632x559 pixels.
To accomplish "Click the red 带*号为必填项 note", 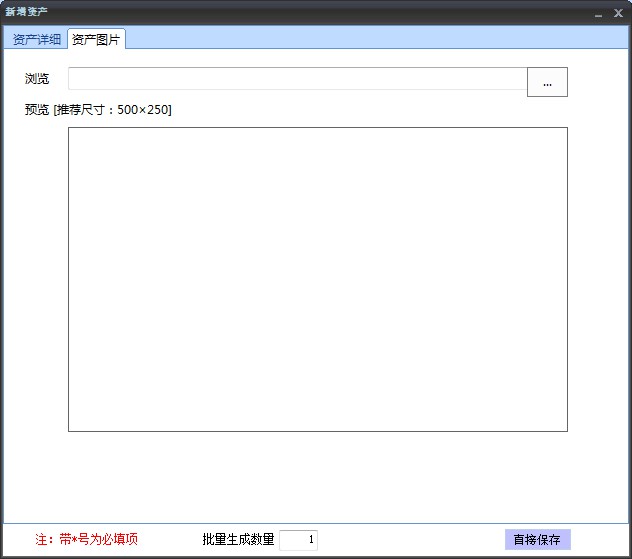I will point(87,540).
